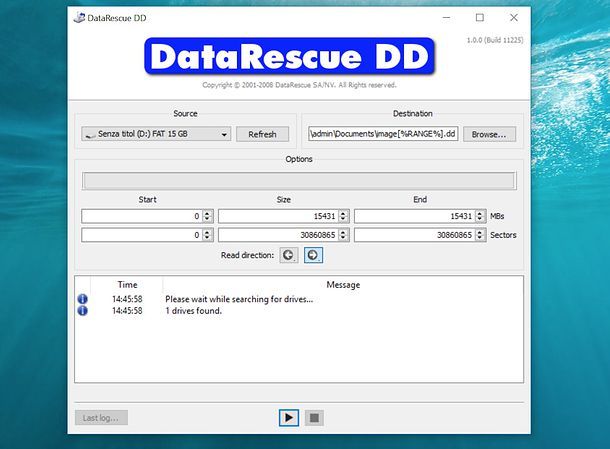Select the 'Please wait while searching for drives...' log row
Screen dimensions: 610x449
coord(299,299)
